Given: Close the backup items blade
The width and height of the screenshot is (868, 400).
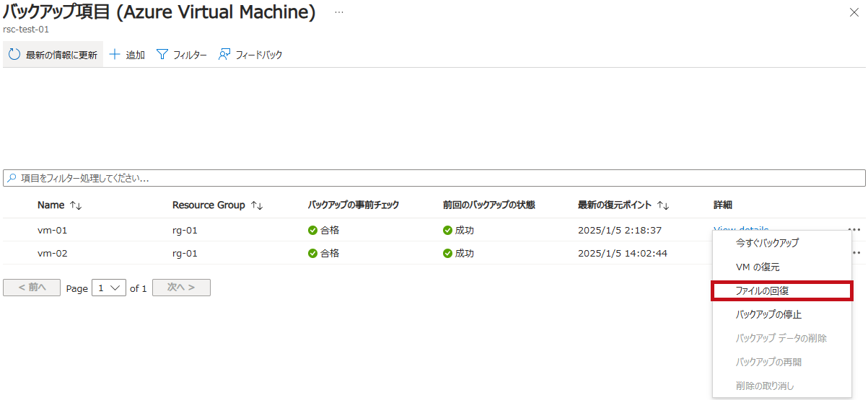Looking at the screenshot, I should click(854, 12).
